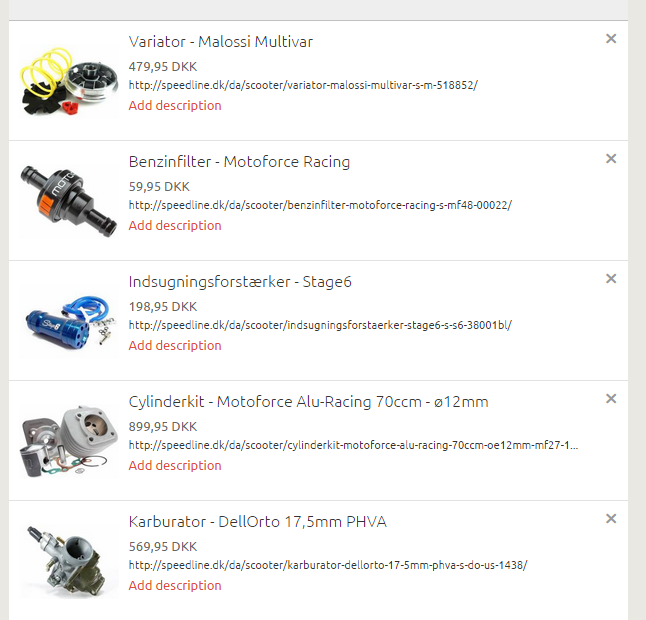
Task: Add description for Karburator DellOrto
Action: pyautogui.click(x=175, y=585)
